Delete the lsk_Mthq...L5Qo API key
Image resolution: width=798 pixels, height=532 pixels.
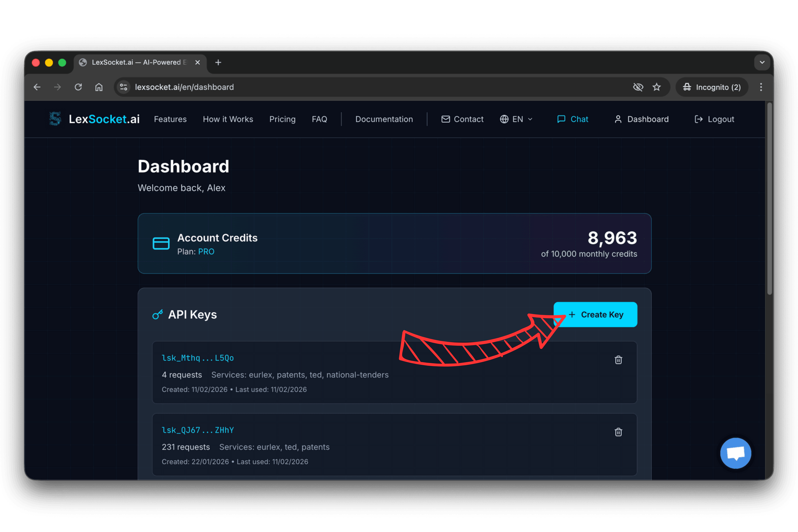[618, 360]
